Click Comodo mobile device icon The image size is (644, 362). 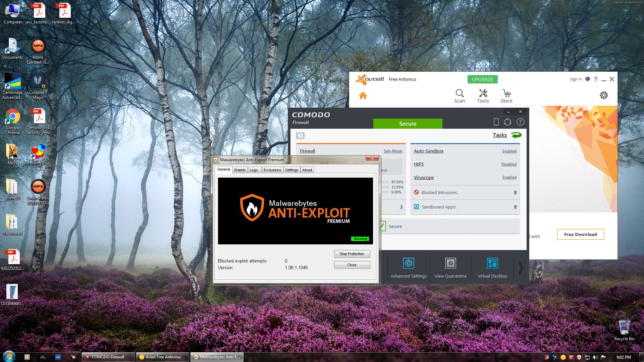click(496, 122)
